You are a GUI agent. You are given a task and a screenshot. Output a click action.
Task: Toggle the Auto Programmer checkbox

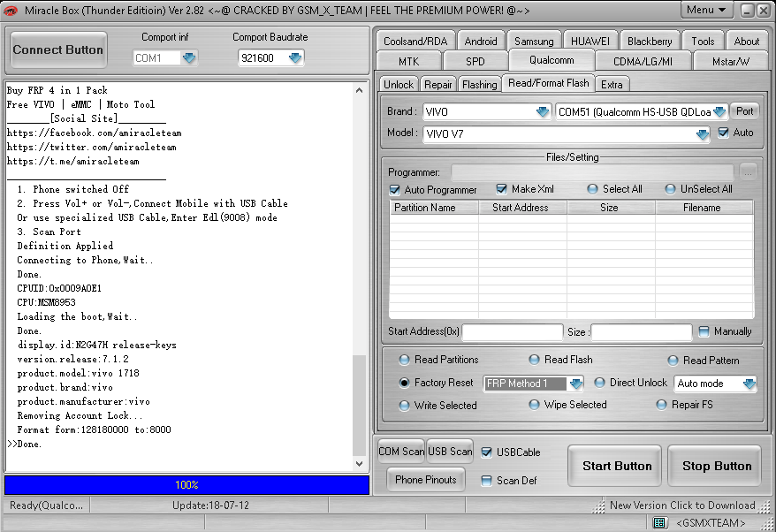pos(395,190)
